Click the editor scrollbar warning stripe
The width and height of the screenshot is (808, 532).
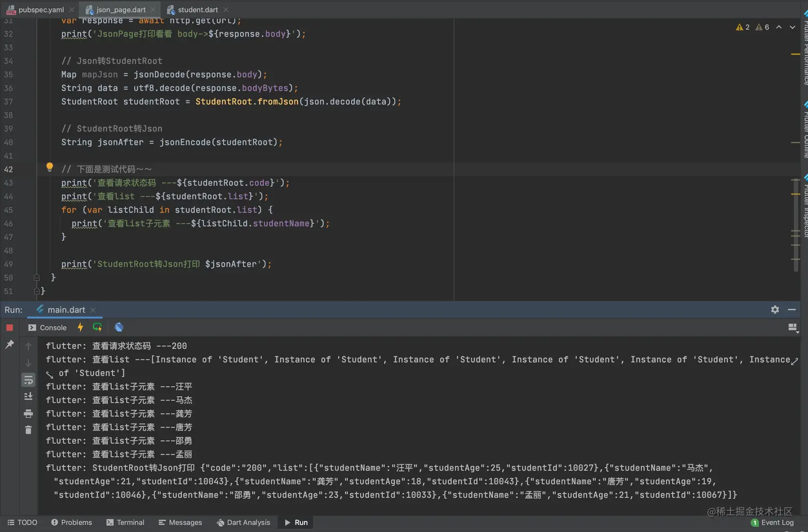pos(796,54)
